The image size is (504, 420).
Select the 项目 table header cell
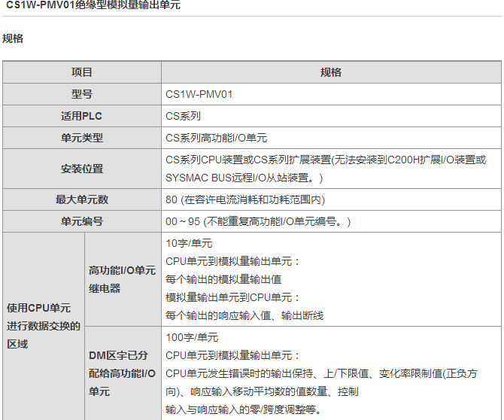[x=82, y=72]
